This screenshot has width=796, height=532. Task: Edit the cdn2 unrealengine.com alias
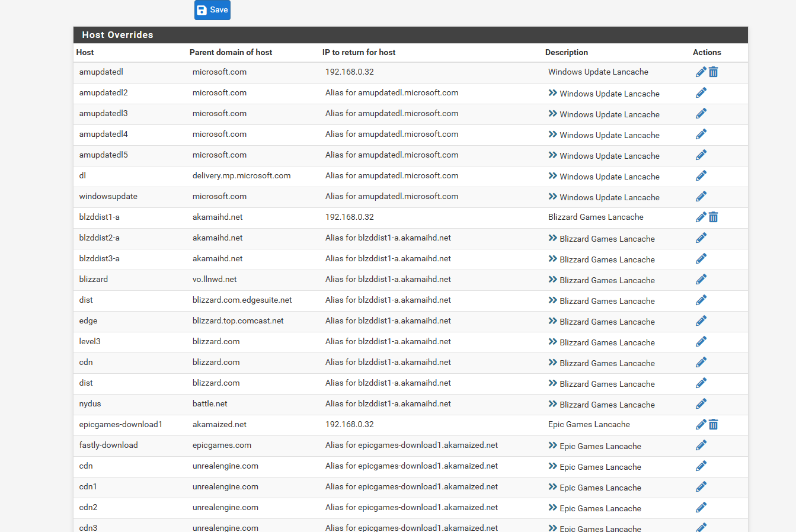(701, 507)
